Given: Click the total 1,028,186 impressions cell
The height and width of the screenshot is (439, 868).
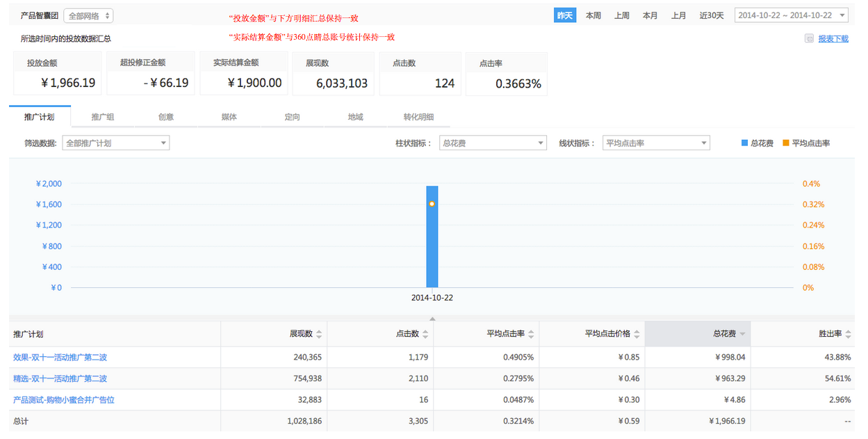Looking at the screenshot, I should point(304,422).
